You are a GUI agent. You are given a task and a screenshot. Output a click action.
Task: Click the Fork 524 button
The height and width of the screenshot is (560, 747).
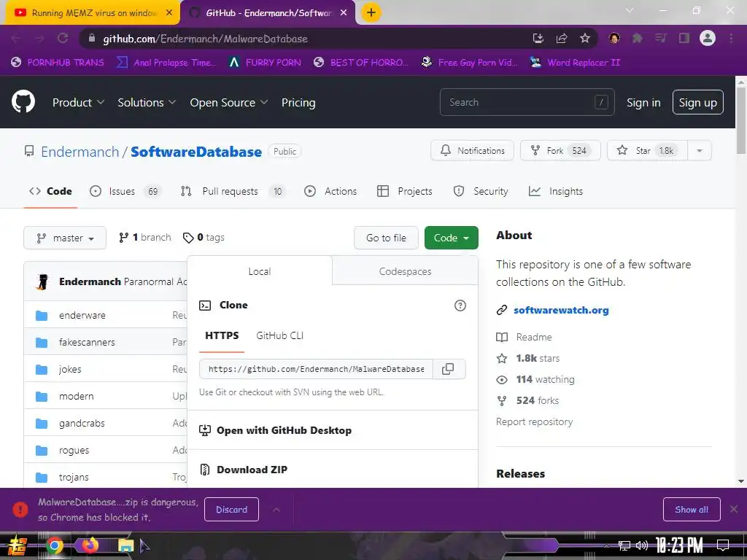coord(560,150)
